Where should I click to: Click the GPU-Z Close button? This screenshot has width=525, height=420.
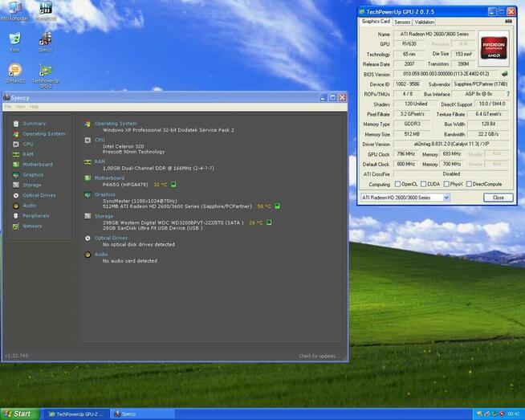pyautogui.click(x=499, y=198)
